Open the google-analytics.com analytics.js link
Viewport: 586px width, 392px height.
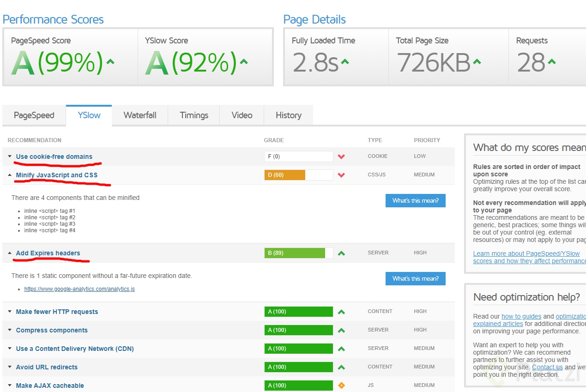pos(79,289)
